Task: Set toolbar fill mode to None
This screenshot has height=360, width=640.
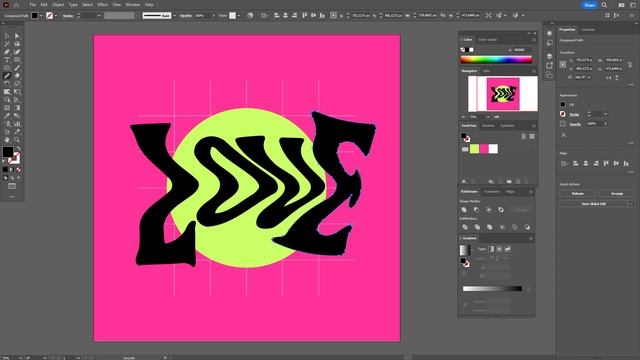Action: click(x=18, y=169)
